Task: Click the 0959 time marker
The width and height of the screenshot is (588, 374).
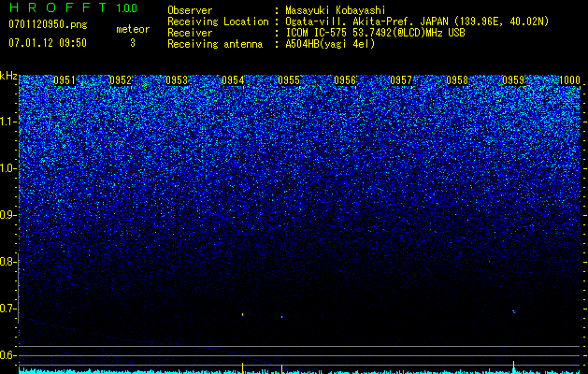Action: tap(513, 80)
